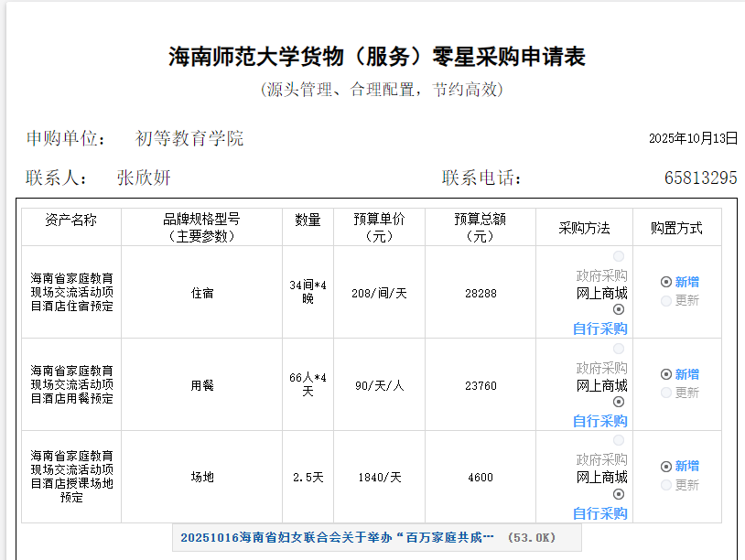Select 自行采购 radio in the 场地 row
This screenshot has width=745, height=560.
[x=619, y=495]
